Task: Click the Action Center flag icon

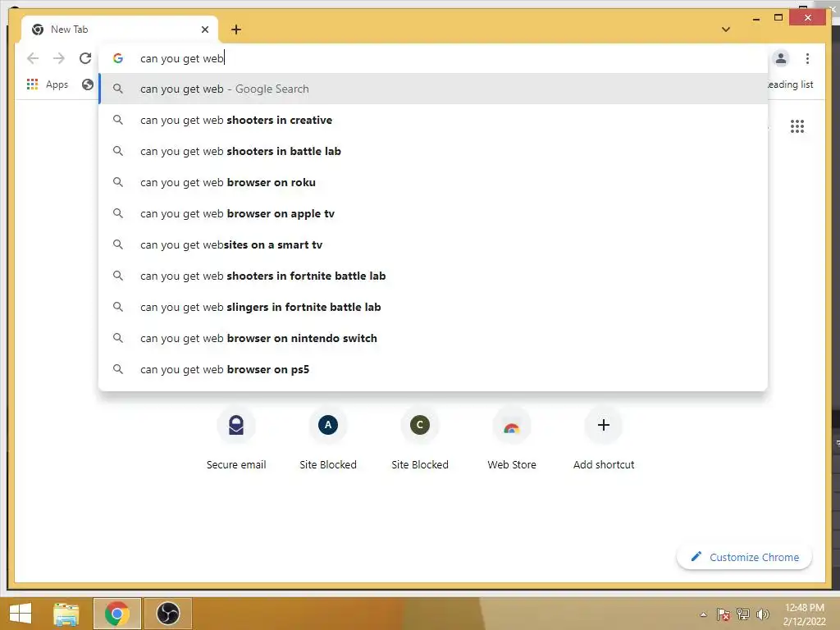Action: click(x=724, y=614)
